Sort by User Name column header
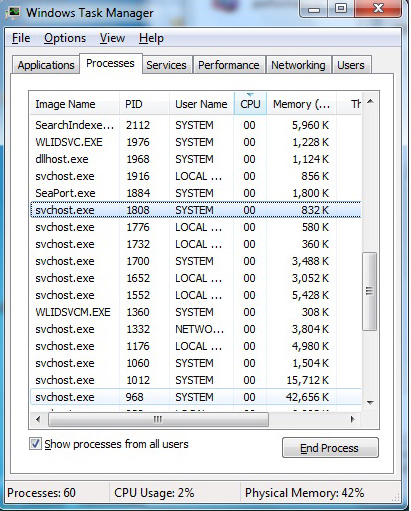The image size is (411, 511). [x=201, y=104]
